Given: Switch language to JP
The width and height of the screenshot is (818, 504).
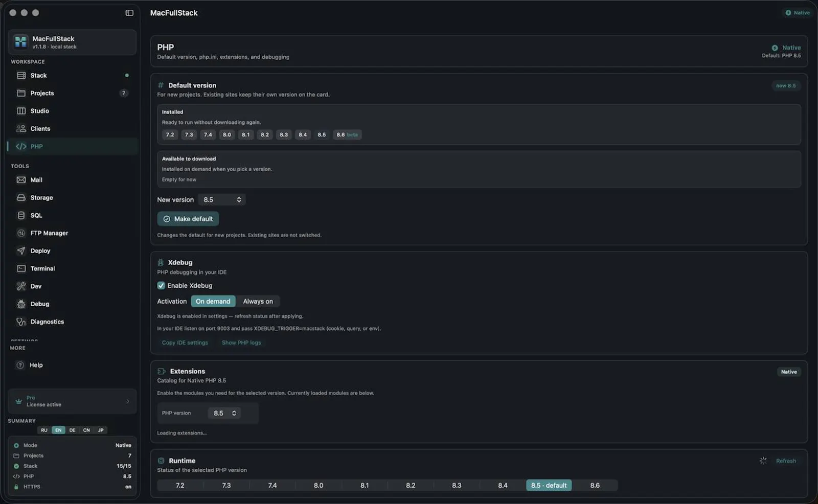Looking at the screenshot, I should 101,430.
